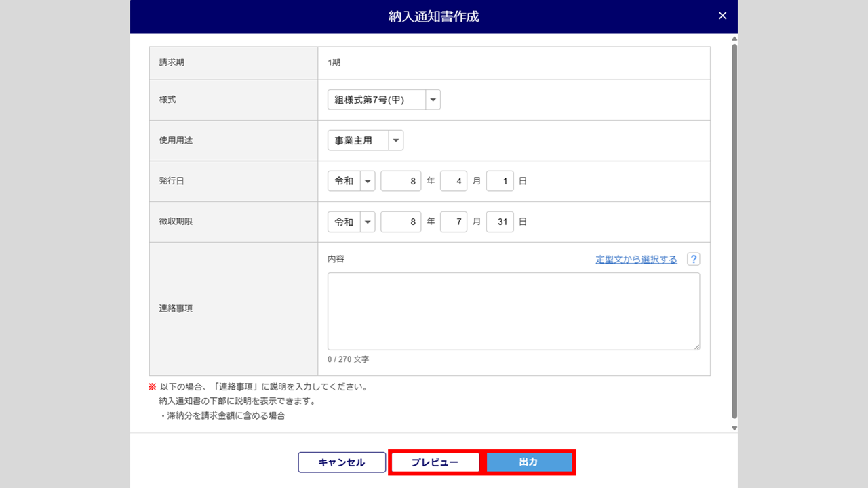Click the 徴収期限 year field
The image size is (868, 488).
[401, 222]
